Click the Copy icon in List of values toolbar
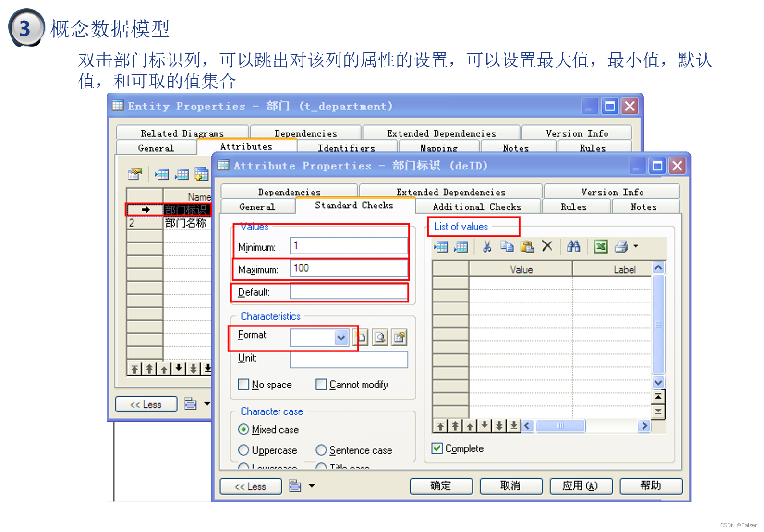Screen dimensions: 764x532 click(x=507, y=246)
